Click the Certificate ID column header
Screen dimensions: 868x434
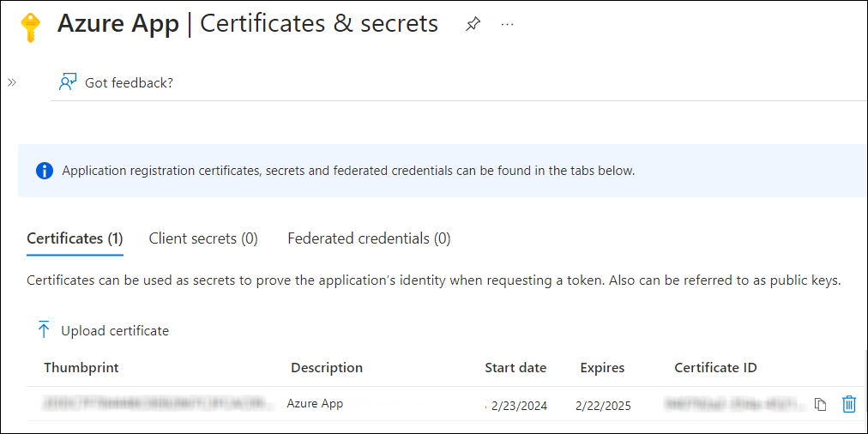pyautogui.click(x=715, y=368)
